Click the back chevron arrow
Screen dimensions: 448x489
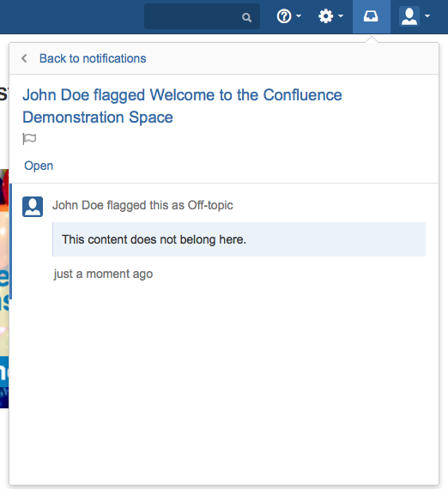(24, 58)
